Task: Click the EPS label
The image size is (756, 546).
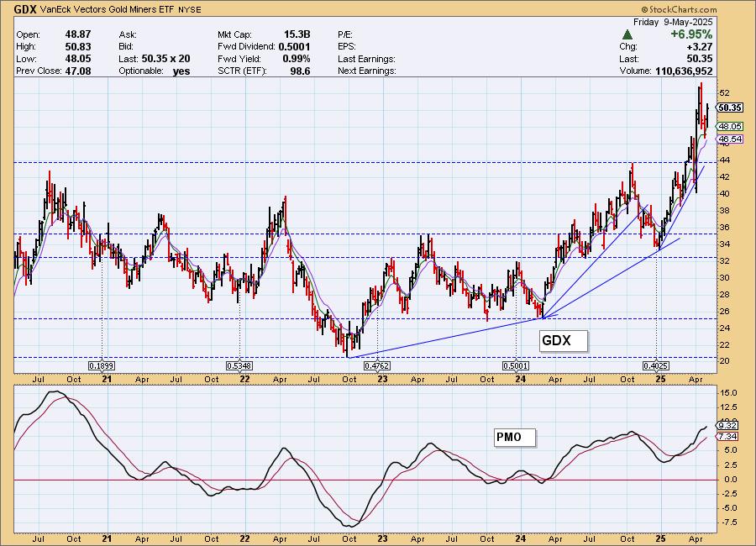Action: coord(347,47)
